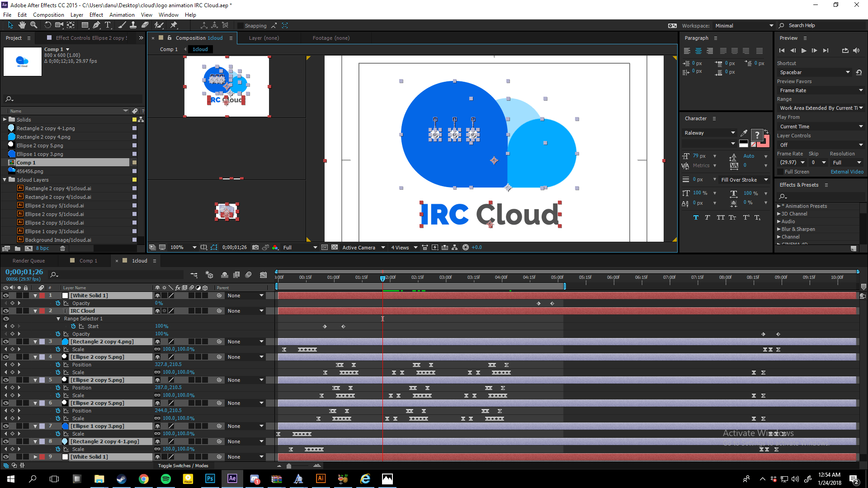Click External Video link
868x488 pixels.
pyautogui.click(x=847, y=172)
